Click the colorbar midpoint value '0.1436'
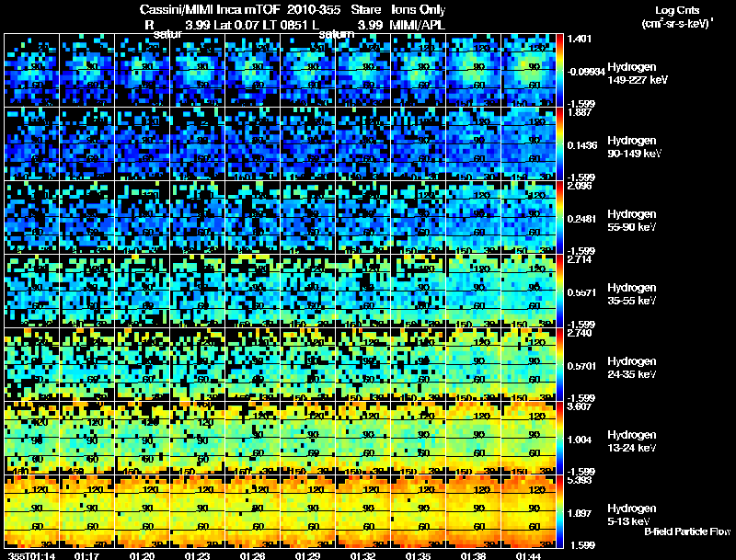Image resolution: width=736 pixels, height=560 pixels. point(582,145)
